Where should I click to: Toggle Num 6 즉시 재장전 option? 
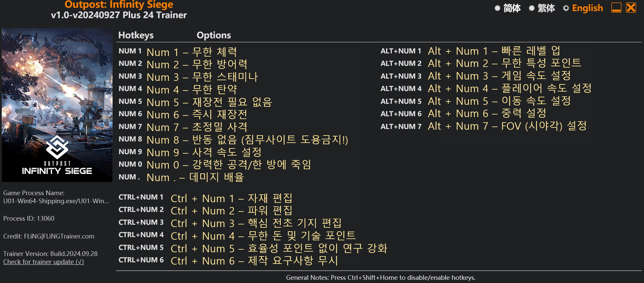pyautogui.click(x=197, y=114)
